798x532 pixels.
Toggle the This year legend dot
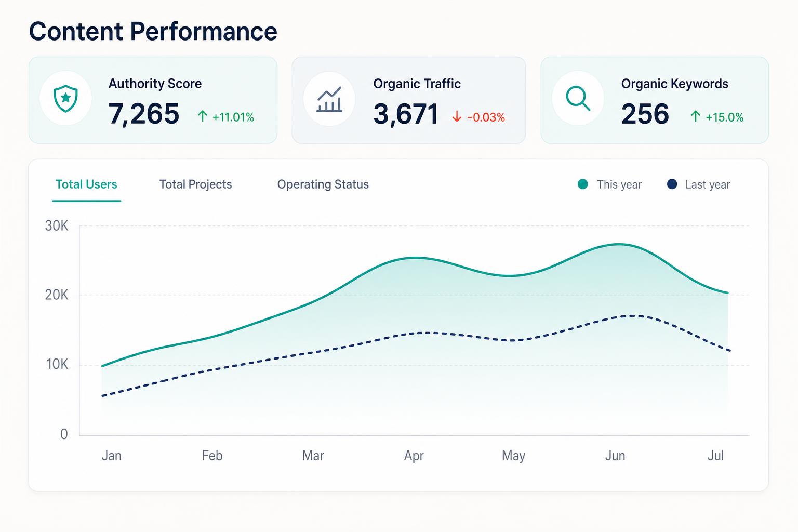point(583,184)
